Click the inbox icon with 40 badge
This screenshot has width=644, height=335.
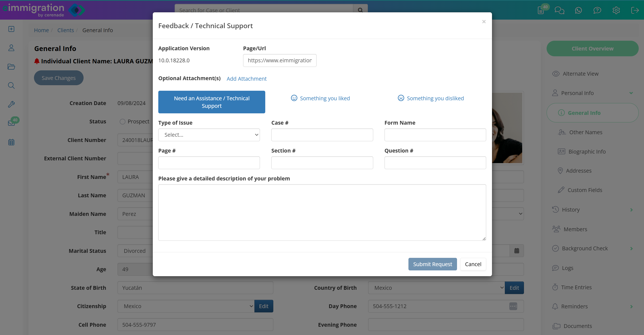coord(11,123)
